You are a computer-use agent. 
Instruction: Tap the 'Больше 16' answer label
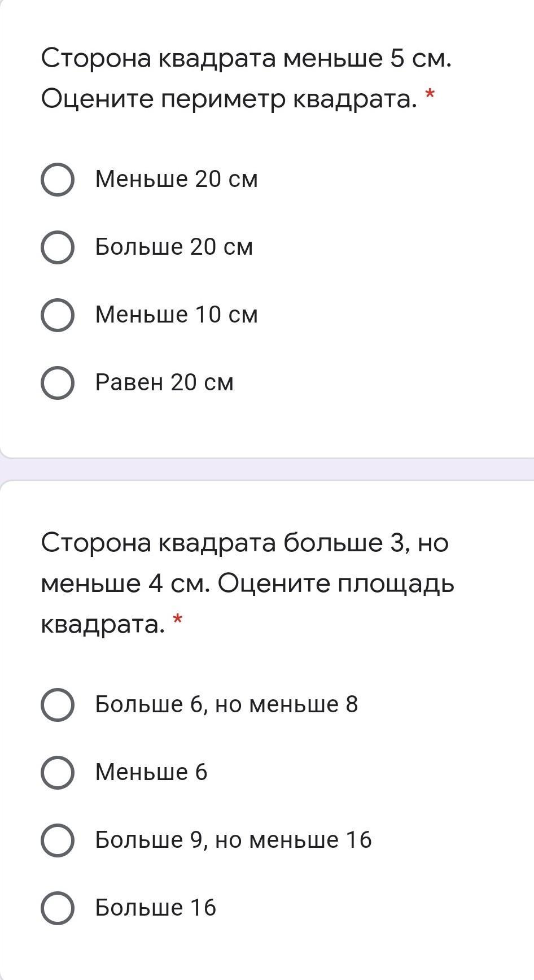pyautogui.click(x=155, y=908)
